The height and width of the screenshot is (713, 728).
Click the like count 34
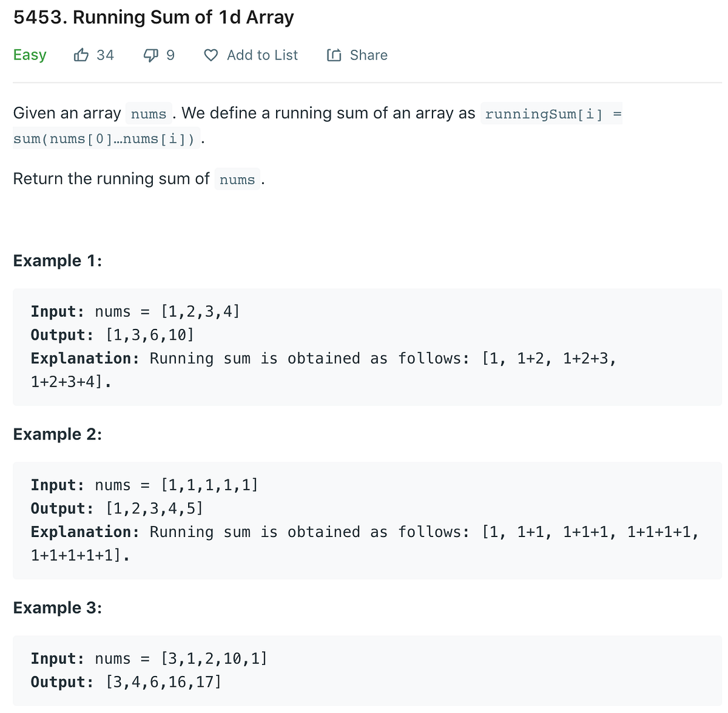105,55
